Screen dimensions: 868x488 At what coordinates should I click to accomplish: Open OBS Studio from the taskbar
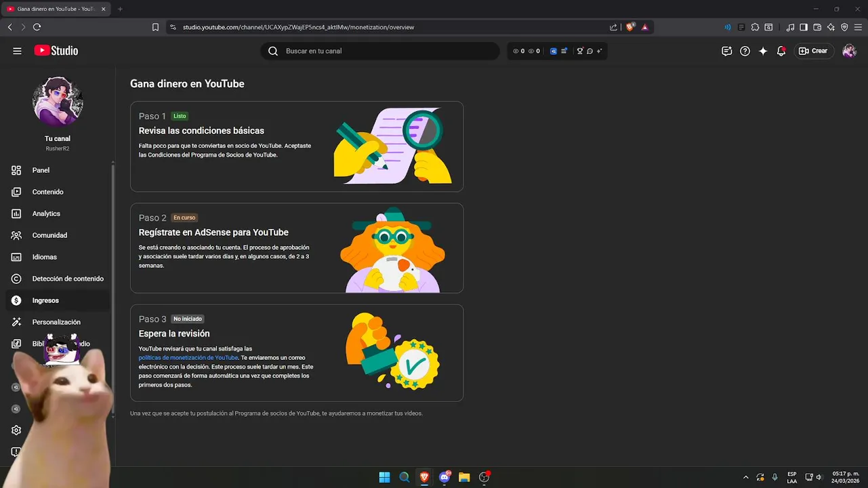484,477
